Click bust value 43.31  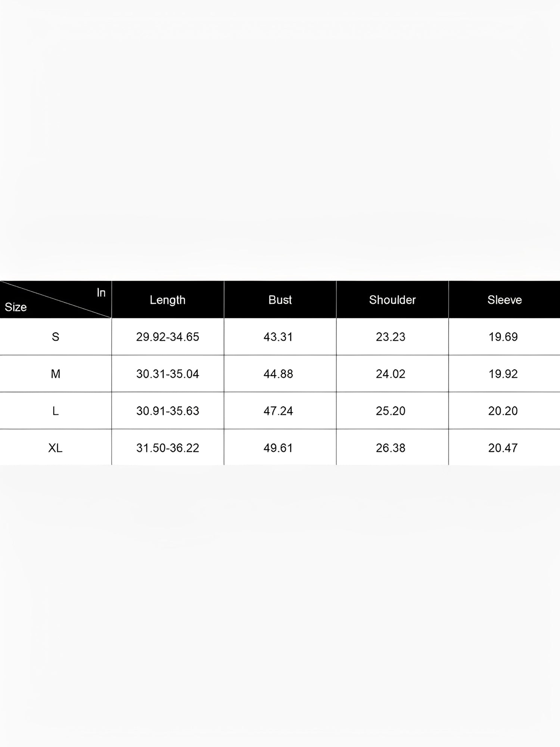[278, 337]
